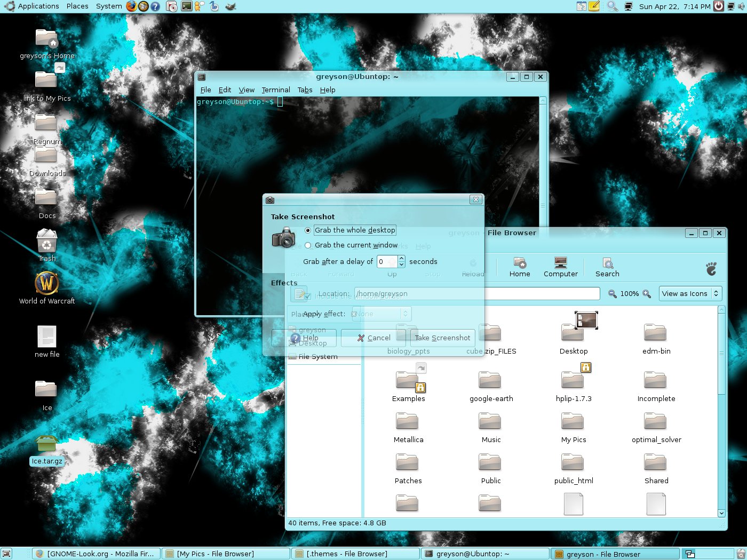The width and height of the screenshot is (747, 560).
Task: Click the down arrow of File Browser scrollbar
Action: (x=721, y=513)
